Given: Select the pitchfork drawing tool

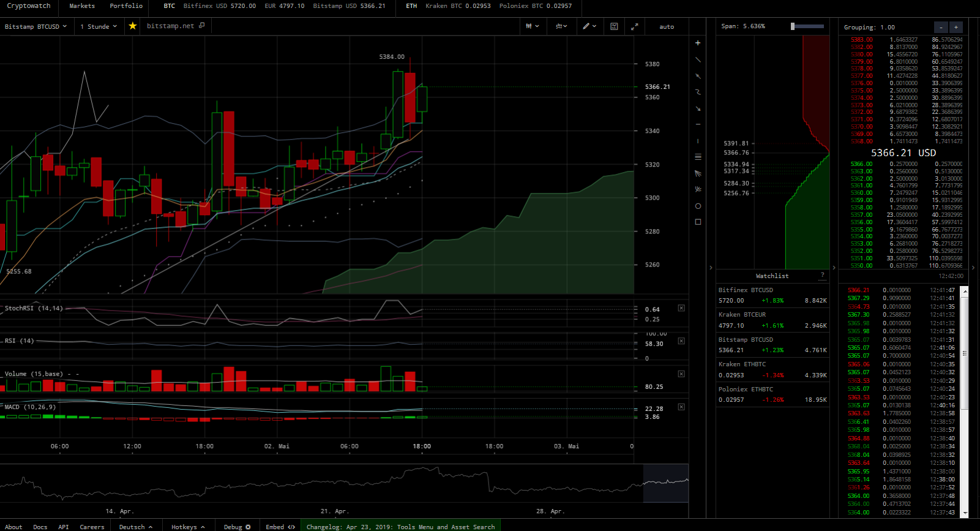Looking at the screenshot, I should pos(698,190).
